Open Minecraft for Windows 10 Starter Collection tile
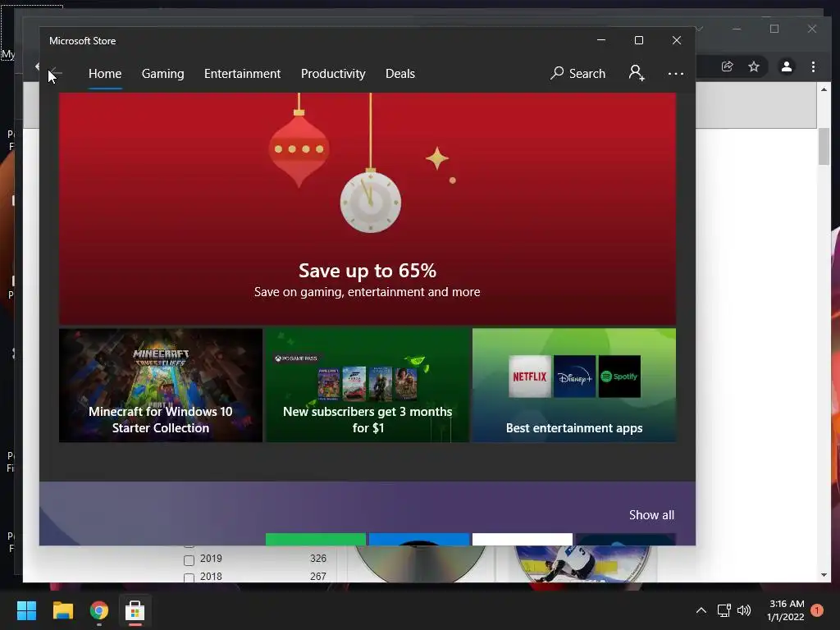This screenshot has width=840, height=630. (x=161, y=386)
